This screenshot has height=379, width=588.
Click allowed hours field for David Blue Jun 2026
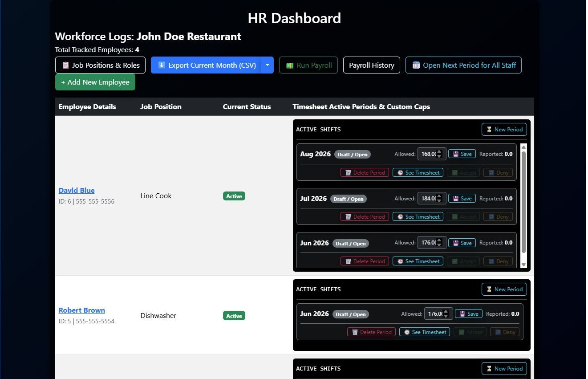[x=431, y=243]
